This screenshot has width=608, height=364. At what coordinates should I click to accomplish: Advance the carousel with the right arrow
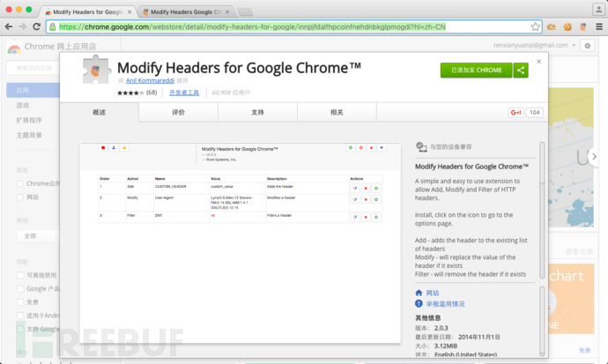pyautogui.click(x=593, y=157)
